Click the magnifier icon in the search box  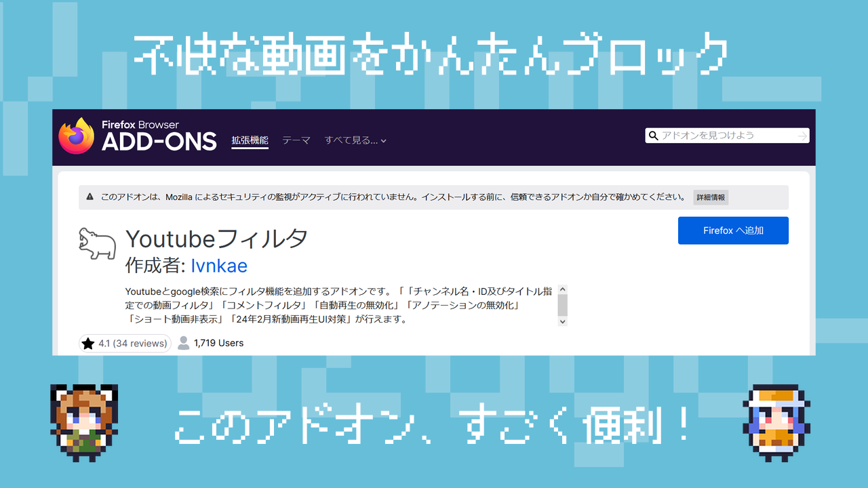tap(654, 136)
